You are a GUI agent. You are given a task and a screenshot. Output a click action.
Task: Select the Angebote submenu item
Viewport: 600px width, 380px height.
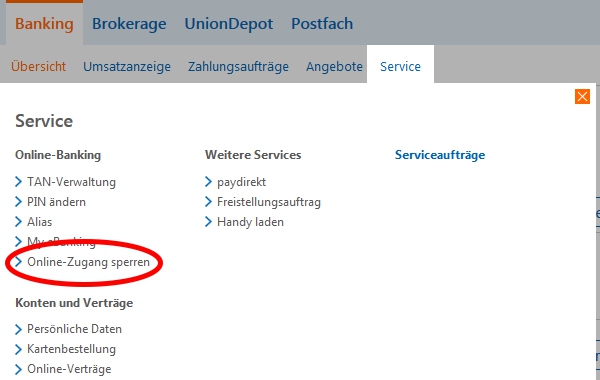coord(334,67)
